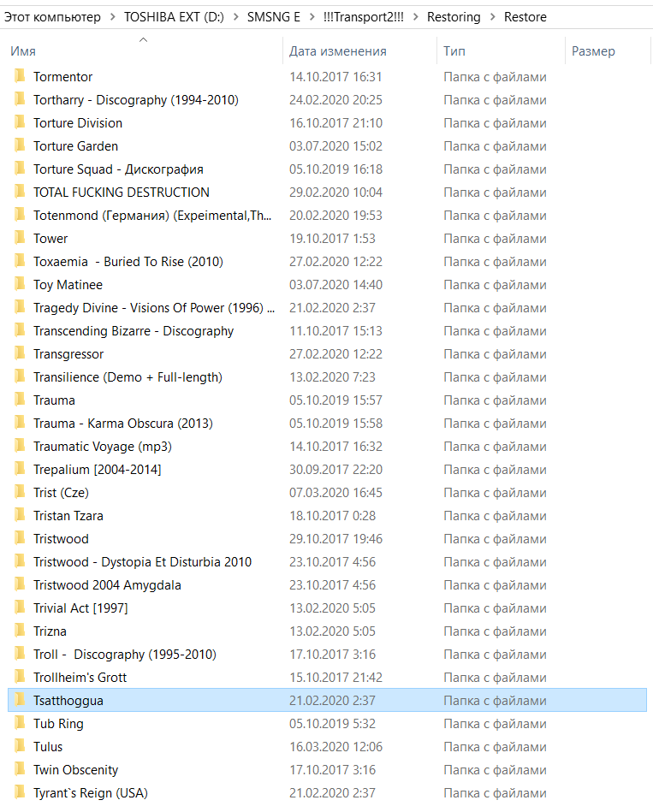The height and width of the screenshot is (812, 653).
Task: Navigate to Restoring breadcrumb
Action: click(x=454, y=17)
